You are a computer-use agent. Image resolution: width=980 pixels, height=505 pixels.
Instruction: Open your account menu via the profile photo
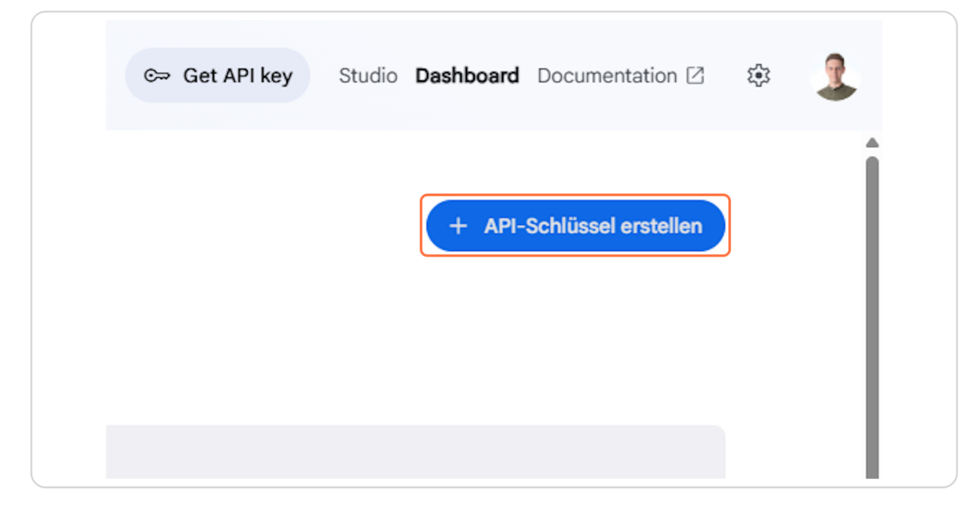[835, 76]
